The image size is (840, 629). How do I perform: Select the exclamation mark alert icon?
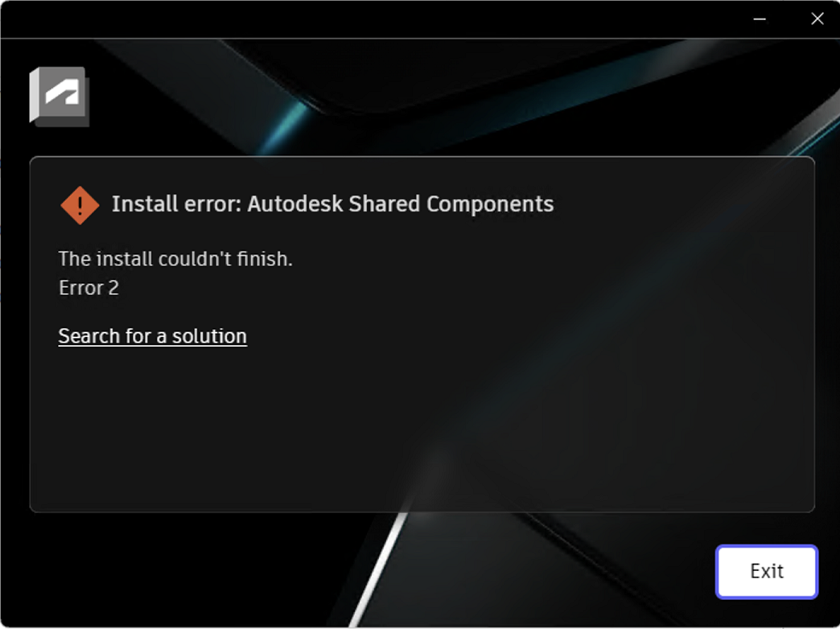(x=80, y=205)
